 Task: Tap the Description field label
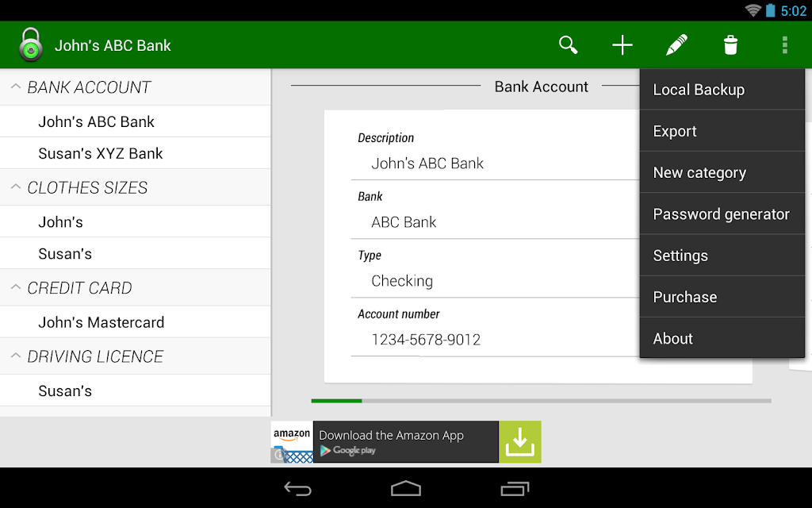(x=386, y=138)
